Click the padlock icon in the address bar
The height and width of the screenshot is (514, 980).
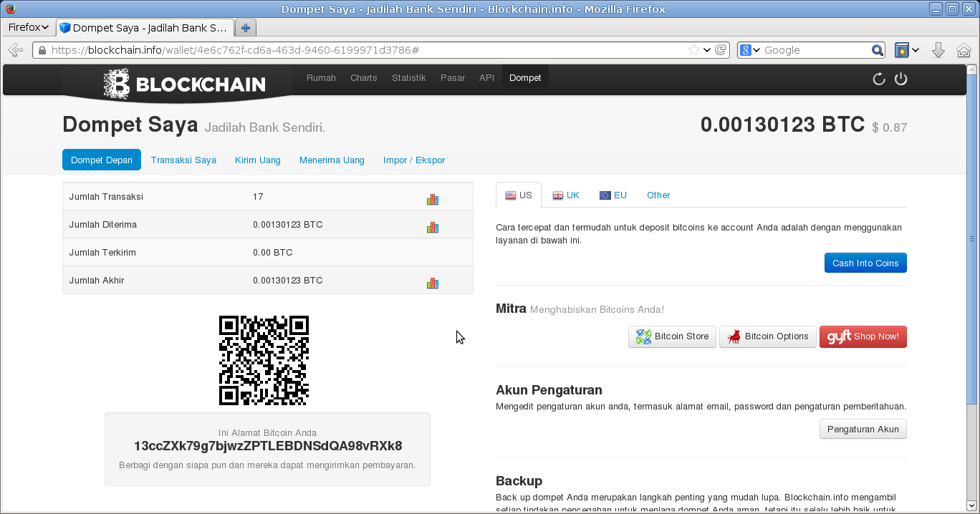pyautogui.click(x=42, y=50)
